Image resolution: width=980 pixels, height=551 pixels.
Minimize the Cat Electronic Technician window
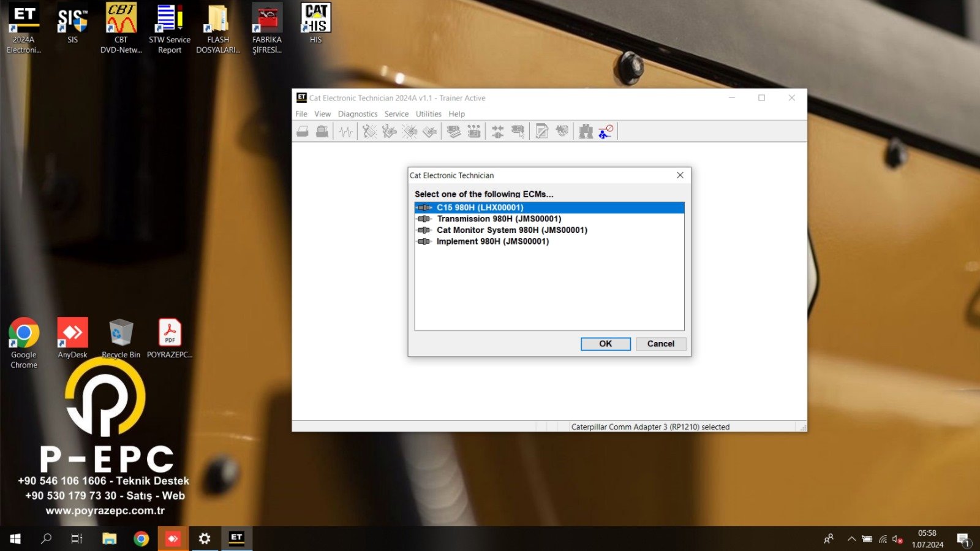tap(732, 98)
